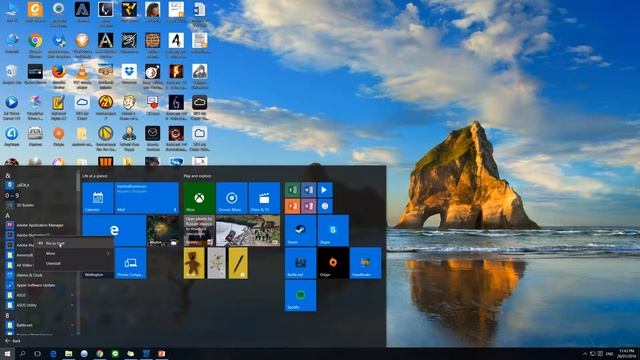Open Alarms & Clock from app list
640x360 pixels.
coord(40,275)
